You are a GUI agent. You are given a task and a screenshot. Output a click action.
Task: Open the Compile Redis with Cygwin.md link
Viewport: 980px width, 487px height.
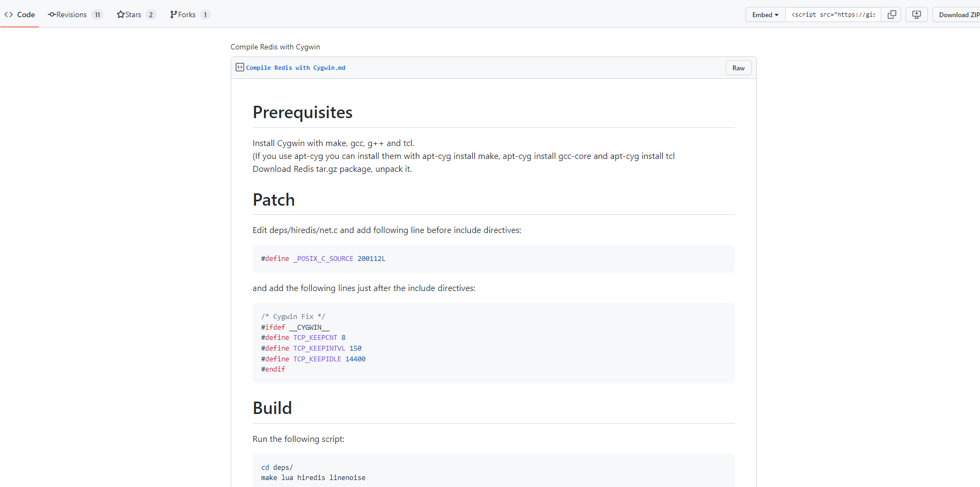[x=296, y=68]
